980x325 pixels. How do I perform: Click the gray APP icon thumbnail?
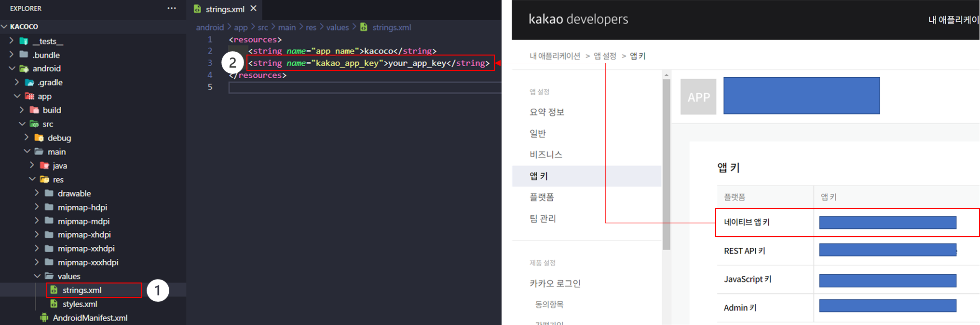(x=698, y=97)
